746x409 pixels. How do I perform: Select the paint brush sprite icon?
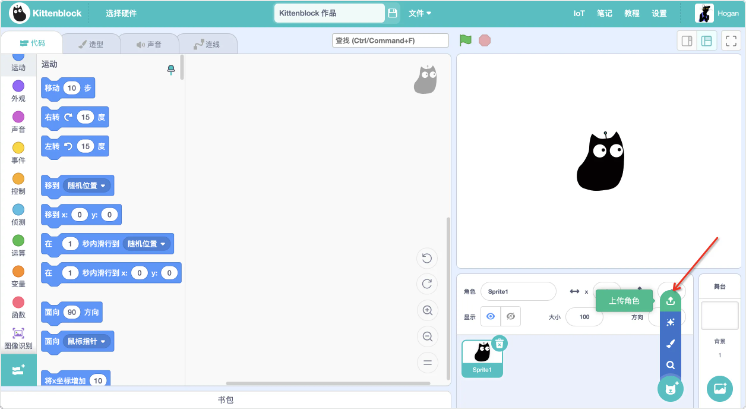(670, 343)
